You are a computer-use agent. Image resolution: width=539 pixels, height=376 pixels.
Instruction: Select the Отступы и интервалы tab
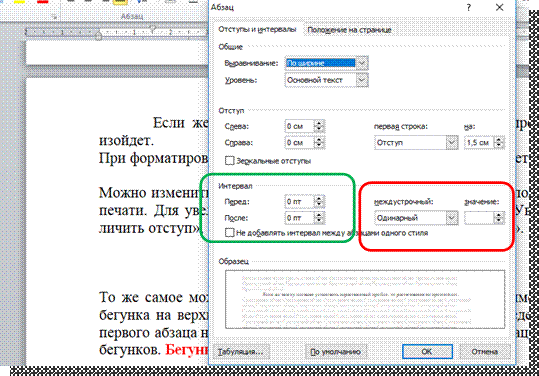257,30
